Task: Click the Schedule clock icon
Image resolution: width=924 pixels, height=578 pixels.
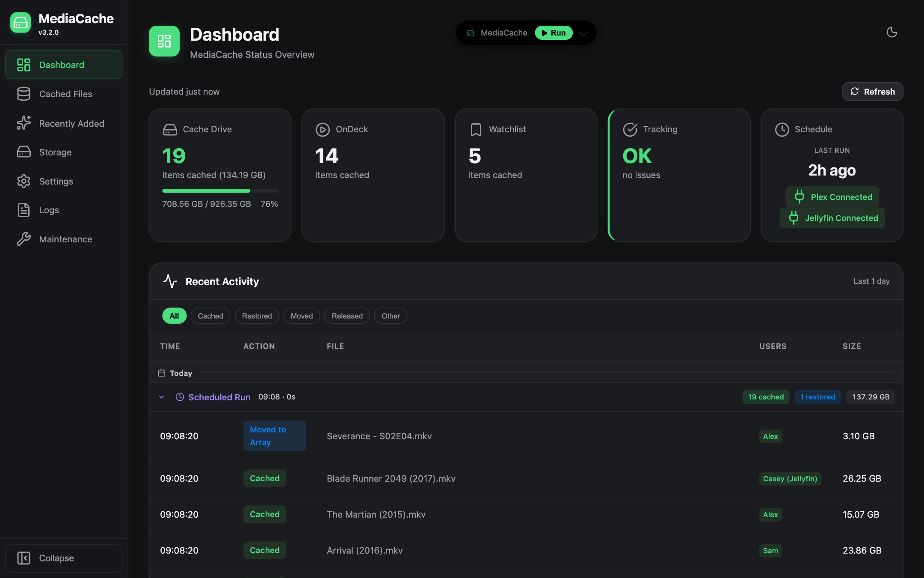Action: 782,129
